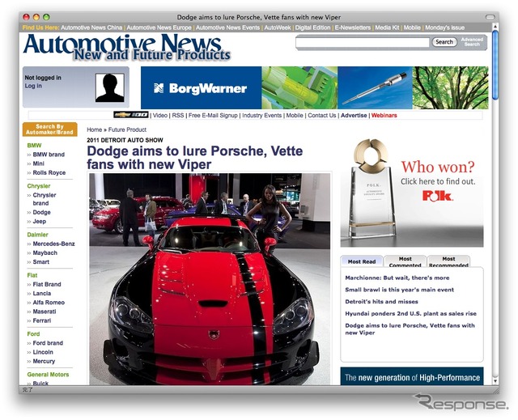Screen dimensions: 518x420
Task: Open Free E-Mail Signup link
Action: 213,116
